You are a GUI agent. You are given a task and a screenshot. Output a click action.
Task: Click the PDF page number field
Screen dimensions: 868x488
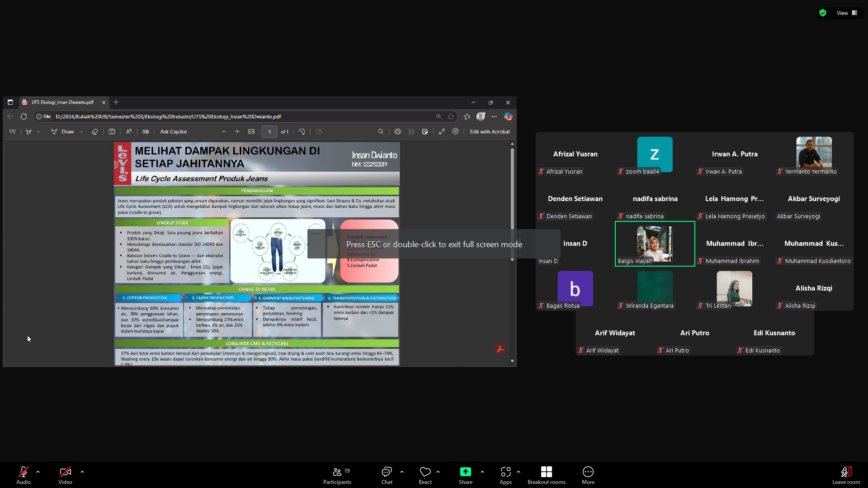coord(270,132)
